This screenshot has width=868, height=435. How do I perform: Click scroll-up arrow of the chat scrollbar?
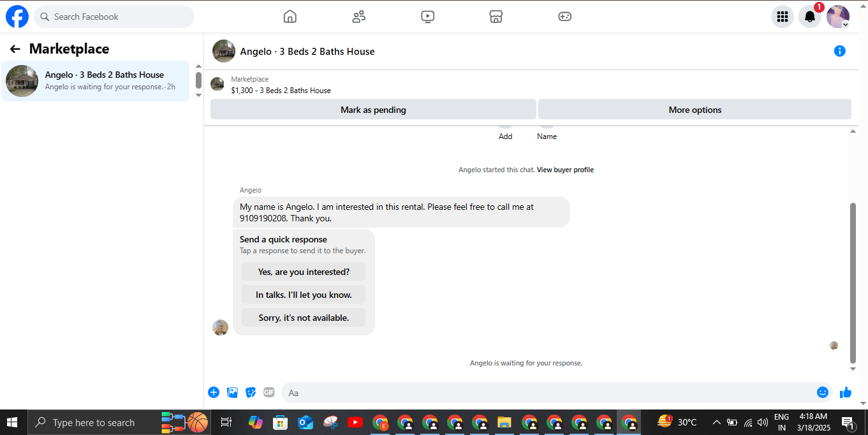(853, 131)
